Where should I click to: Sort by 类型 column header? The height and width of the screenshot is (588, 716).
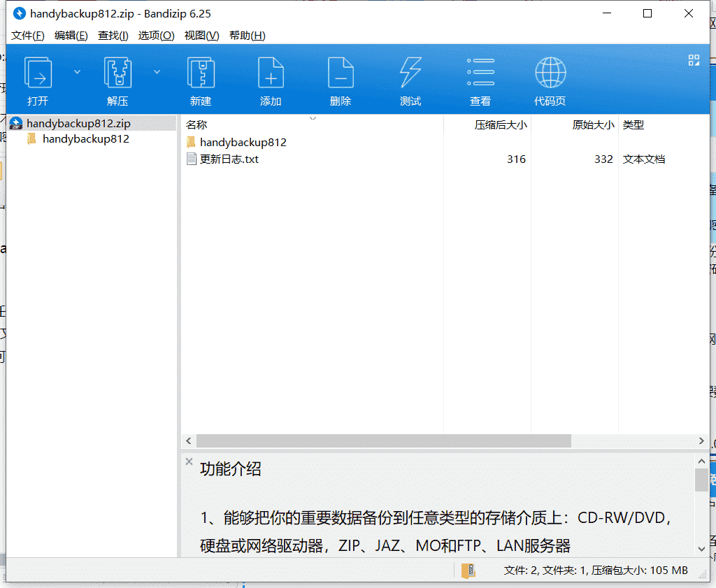tap(633, 124)
